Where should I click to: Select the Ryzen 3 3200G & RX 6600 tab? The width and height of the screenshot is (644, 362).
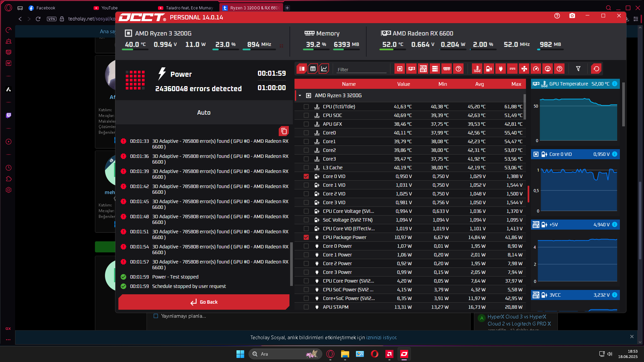pyautogui.click(x=251, y=8)
